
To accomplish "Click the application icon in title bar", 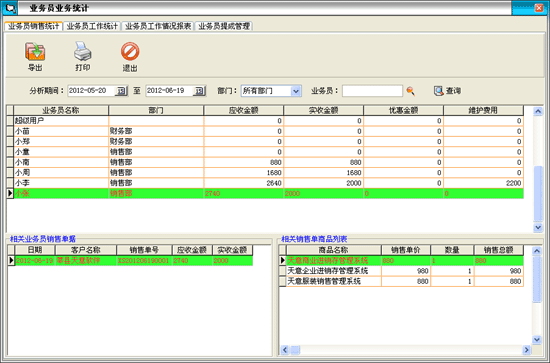I will 9,8.
